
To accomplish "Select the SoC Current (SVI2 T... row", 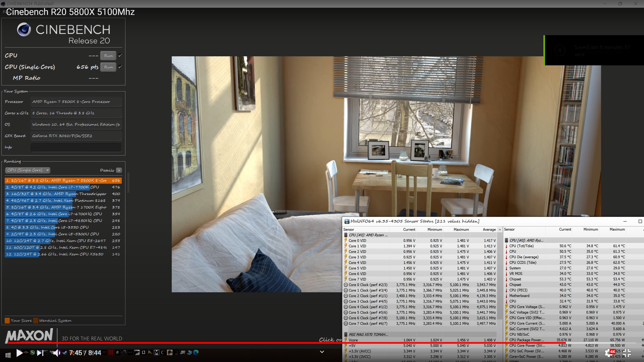I will click(574, 329).
